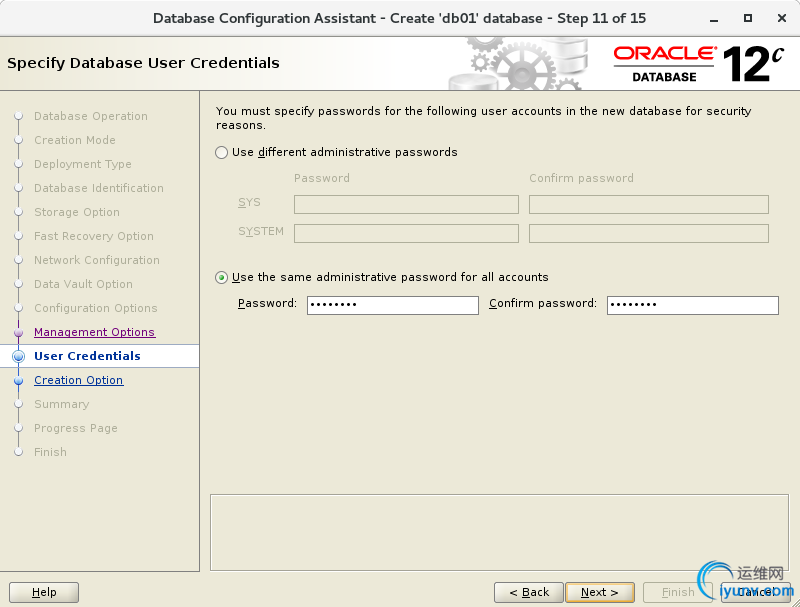Click the User Credentials step bullet icon
The height and width of the screenshot is (607, 800).
tap(18, 357)
